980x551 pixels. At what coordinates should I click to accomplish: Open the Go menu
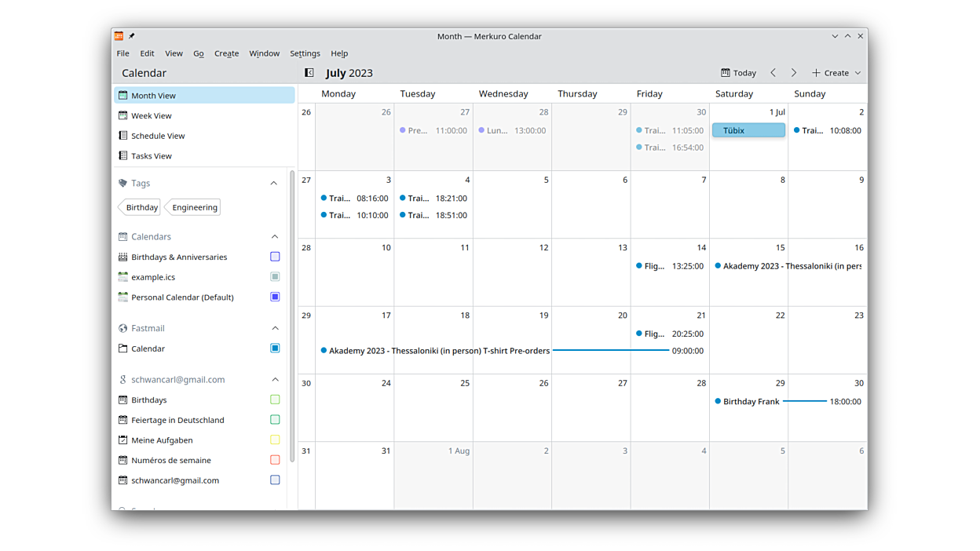(x=199, y=53)
